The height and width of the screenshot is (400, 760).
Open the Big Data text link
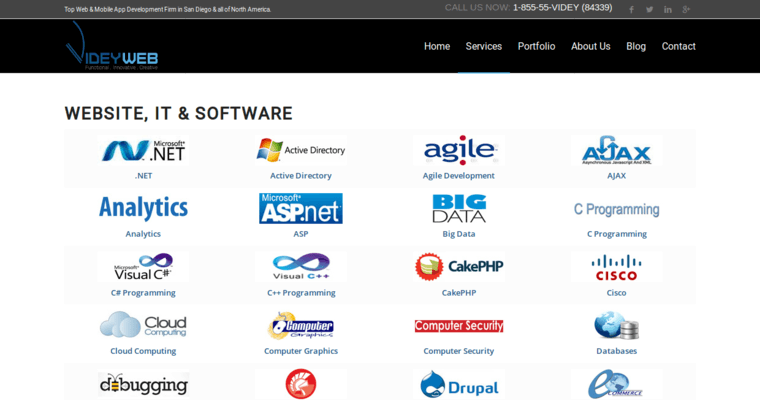pos(458,234)
